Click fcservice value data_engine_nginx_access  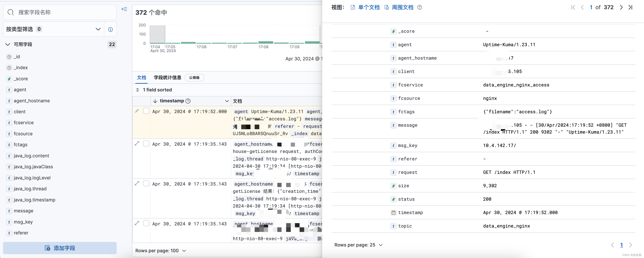[516, 85]
